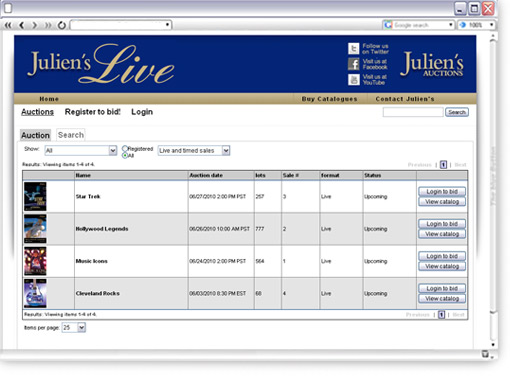The width and height of the screenshot is (510, 376).
Task: Reload the page with the refresh icon
Action: point(62,25)
